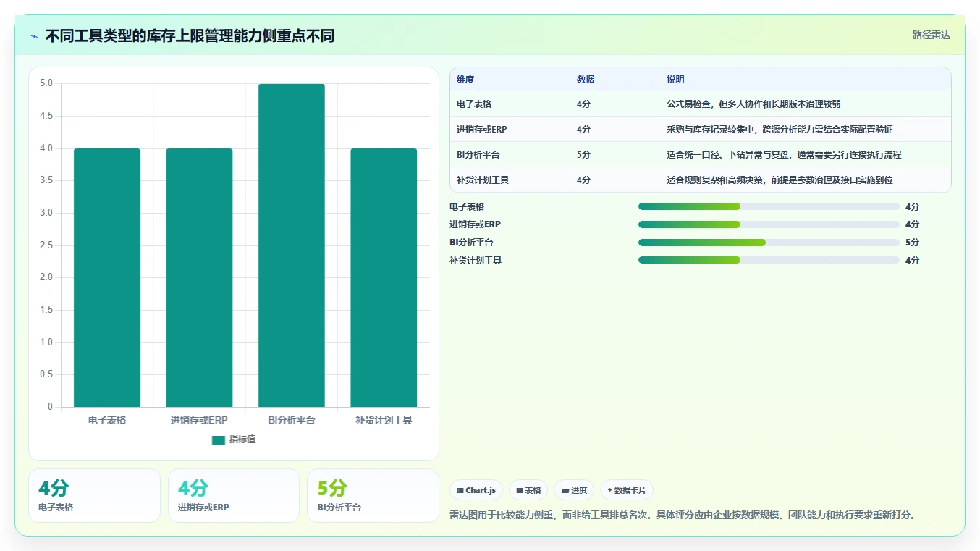Screen dimensions: 980x551
Task: Click the 说明 column header
Action: click(675, 80)
